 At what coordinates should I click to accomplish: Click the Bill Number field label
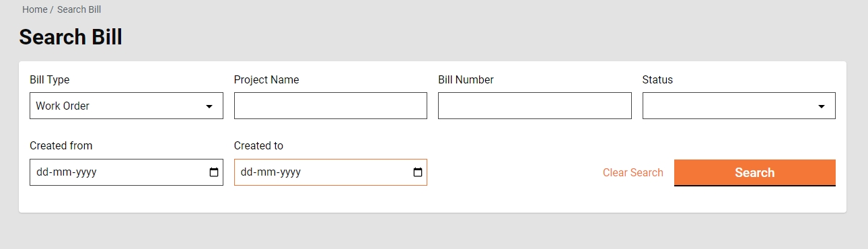click(x=466, y=79)
